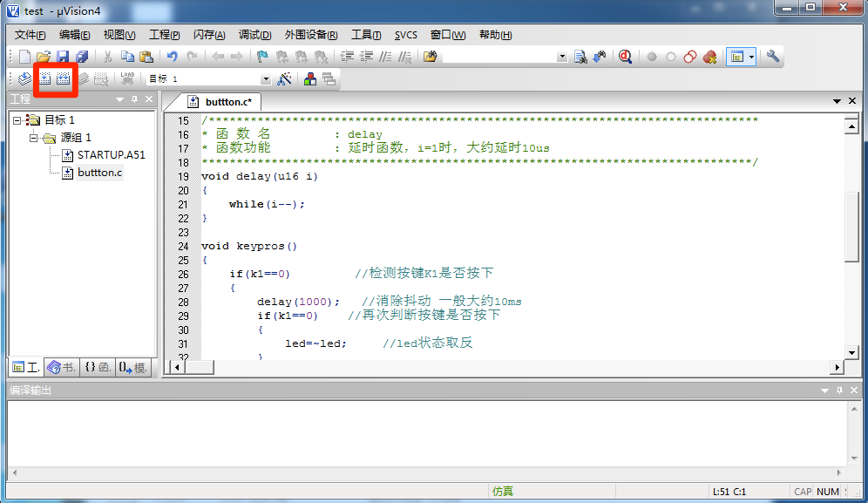
Task: Open the 调试(D) menu
Action: pos(254,35)
